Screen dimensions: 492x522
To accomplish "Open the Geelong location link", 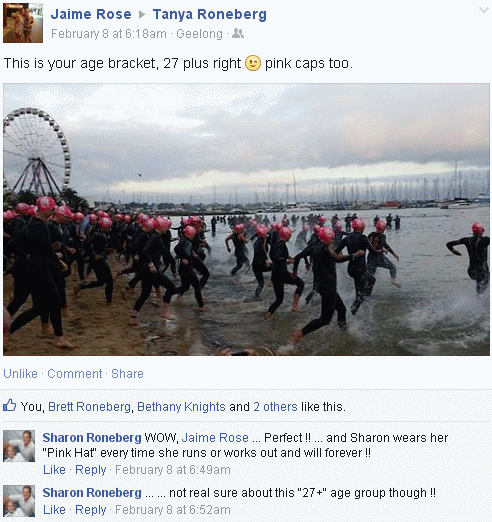I will [199, 34].
